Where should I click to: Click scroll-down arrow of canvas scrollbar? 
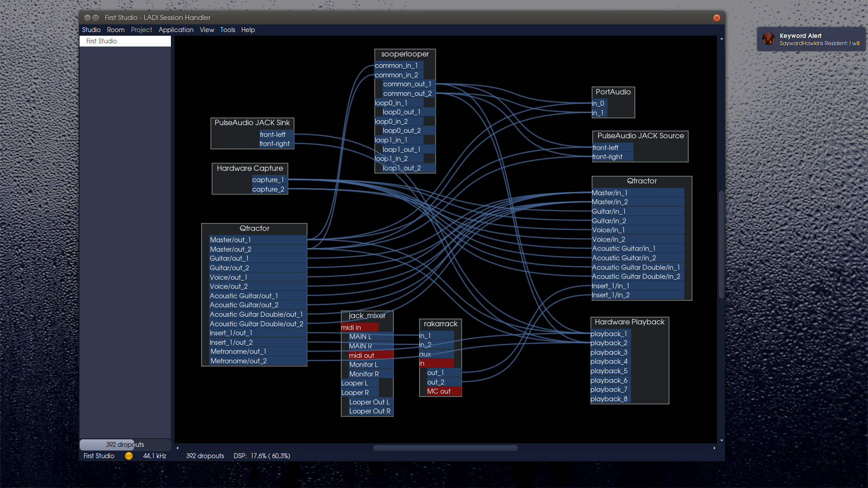(722, 440)
